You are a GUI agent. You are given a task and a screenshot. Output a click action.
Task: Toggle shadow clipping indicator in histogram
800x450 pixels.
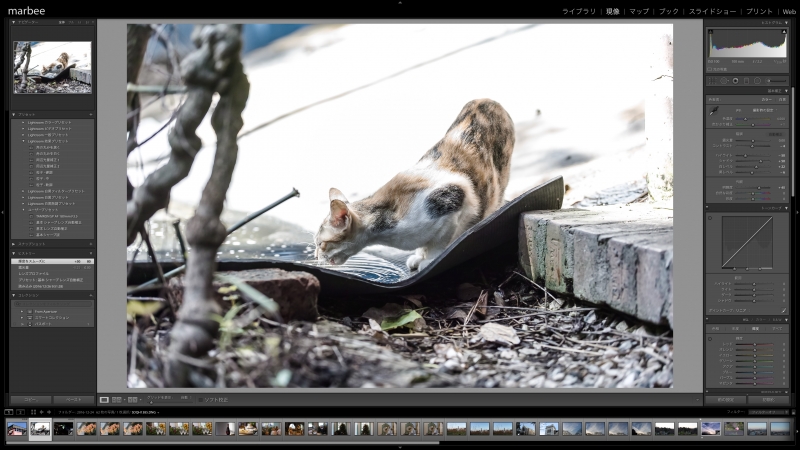[711, 31]
